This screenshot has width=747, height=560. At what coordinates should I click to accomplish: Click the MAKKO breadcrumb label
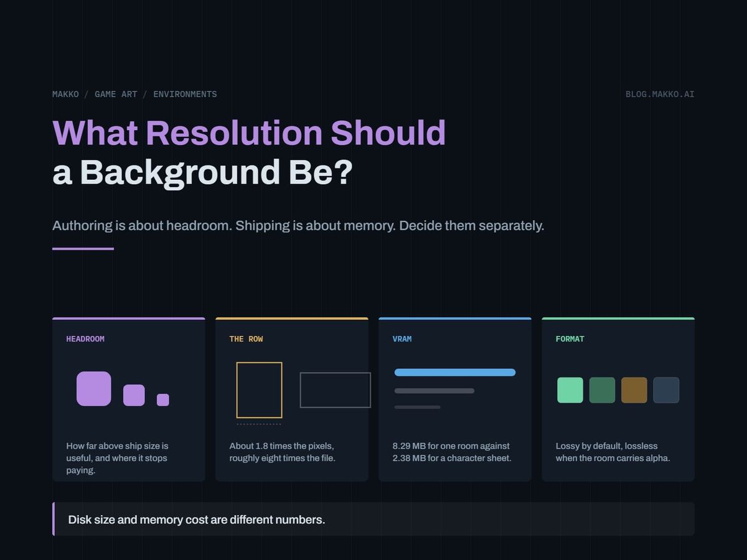coord(65,94)
